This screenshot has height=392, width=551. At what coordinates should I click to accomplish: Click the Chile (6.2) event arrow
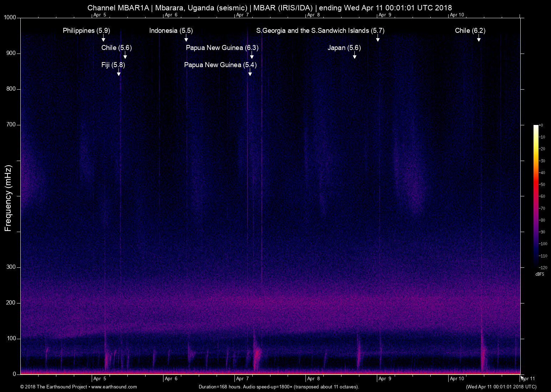coord(479,38)
